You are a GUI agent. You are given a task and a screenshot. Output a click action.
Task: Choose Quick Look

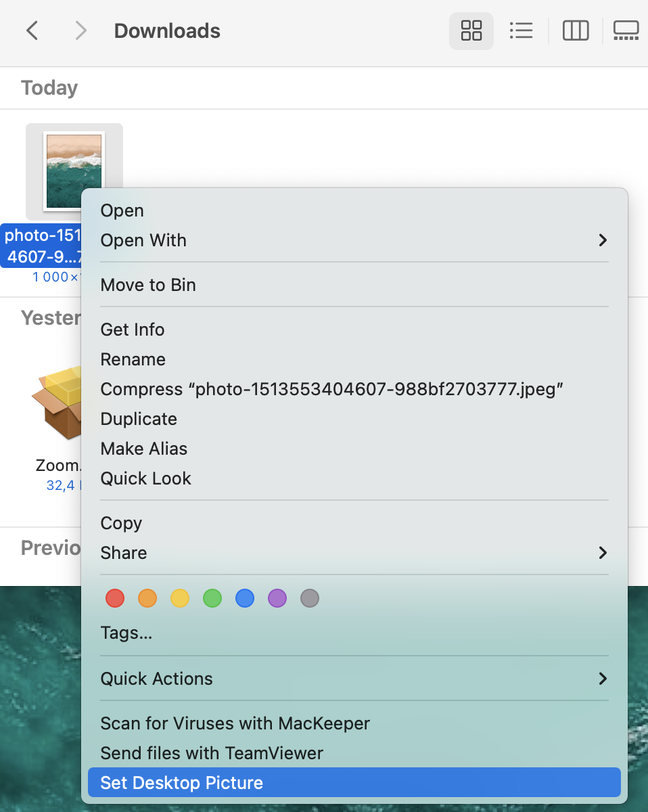(x=354, y=478)
